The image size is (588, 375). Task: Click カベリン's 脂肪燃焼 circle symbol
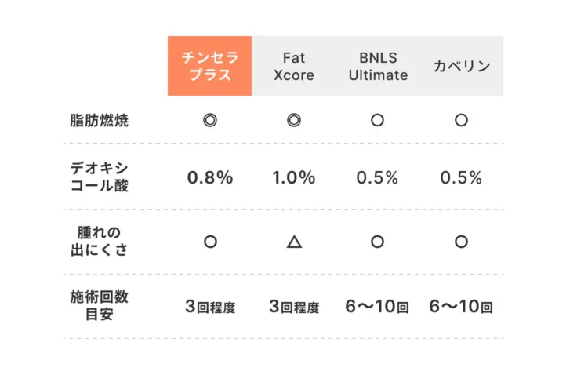click(x=461, y=120)
